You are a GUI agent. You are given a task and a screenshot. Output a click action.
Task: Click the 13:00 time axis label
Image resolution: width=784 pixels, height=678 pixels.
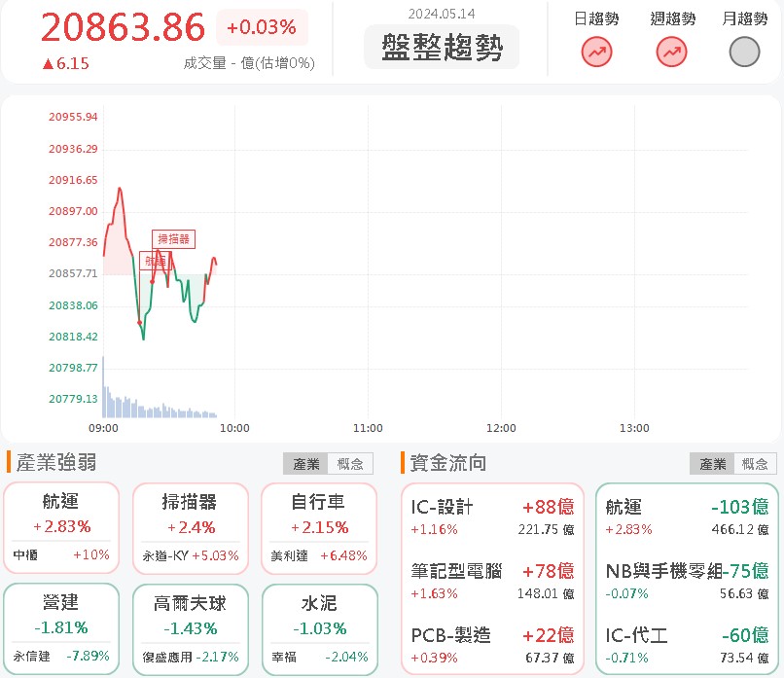(x=634, y=429)
